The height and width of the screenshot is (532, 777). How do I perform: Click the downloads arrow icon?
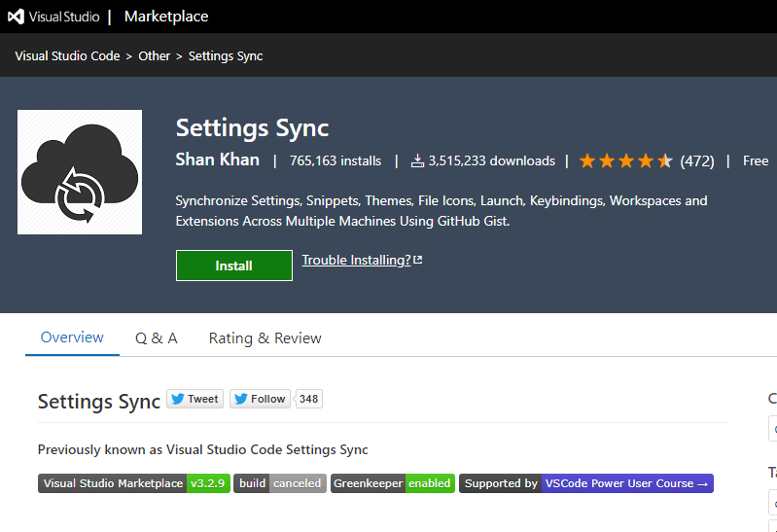[418, 160]
